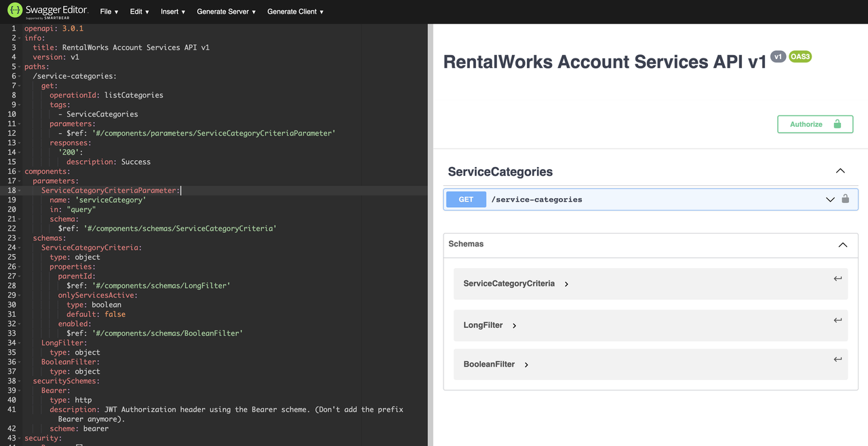Collapse the Schemas section
The image size is (868, 446).
[843, 244]
